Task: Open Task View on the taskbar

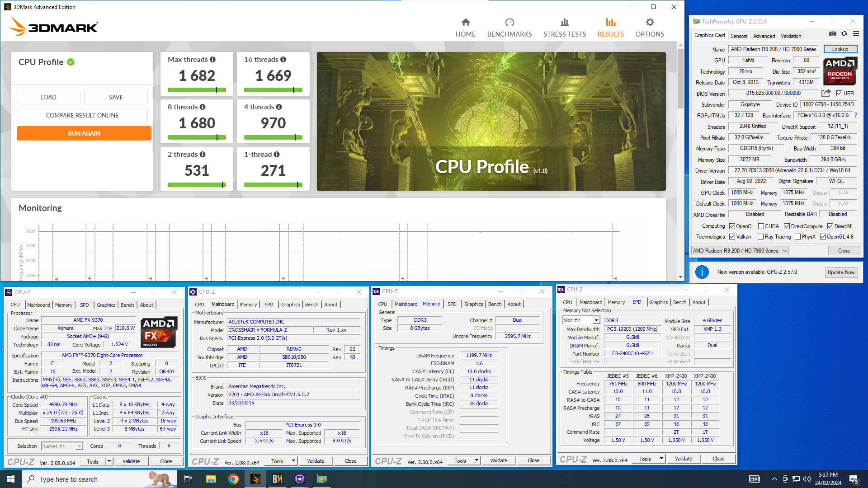Action: (x=188, y=479)
